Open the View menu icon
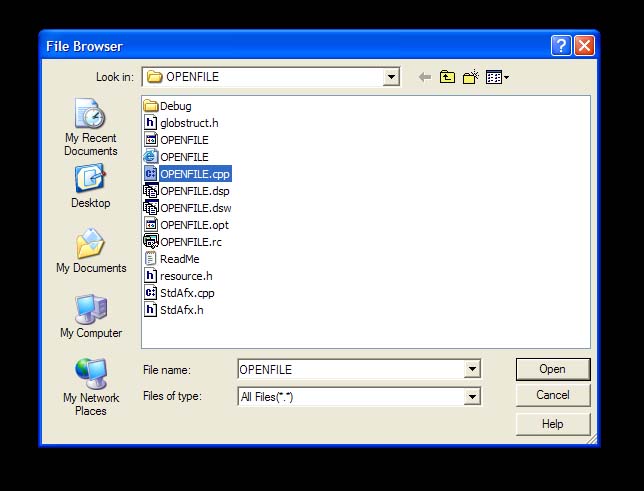The height and width of the screenshot is (491, 644). [497, 77]
